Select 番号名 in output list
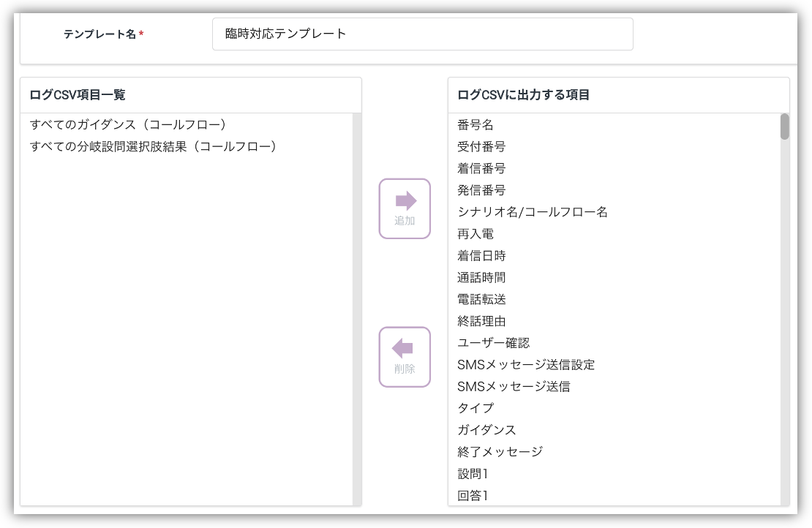The width and height of the screenshot is (812, 528). click(x=475, y=125)
